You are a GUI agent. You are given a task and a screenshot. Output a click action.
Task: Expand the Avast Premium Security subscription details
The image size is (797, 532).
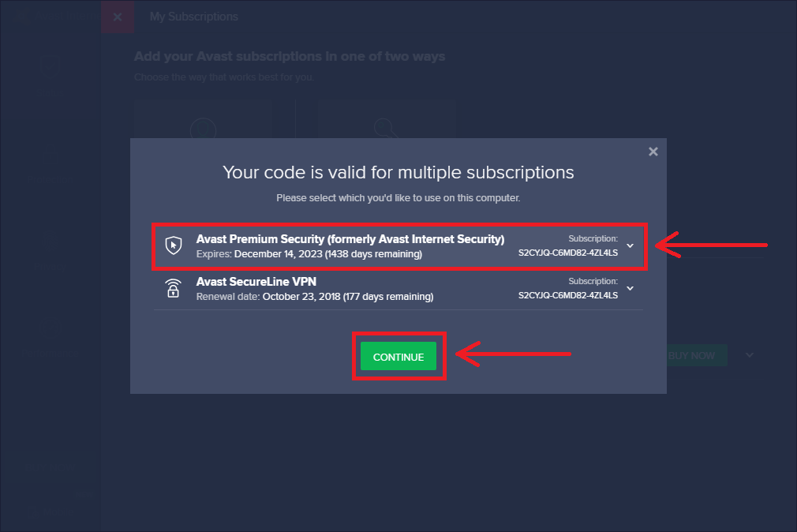click(x=630, y=245)
